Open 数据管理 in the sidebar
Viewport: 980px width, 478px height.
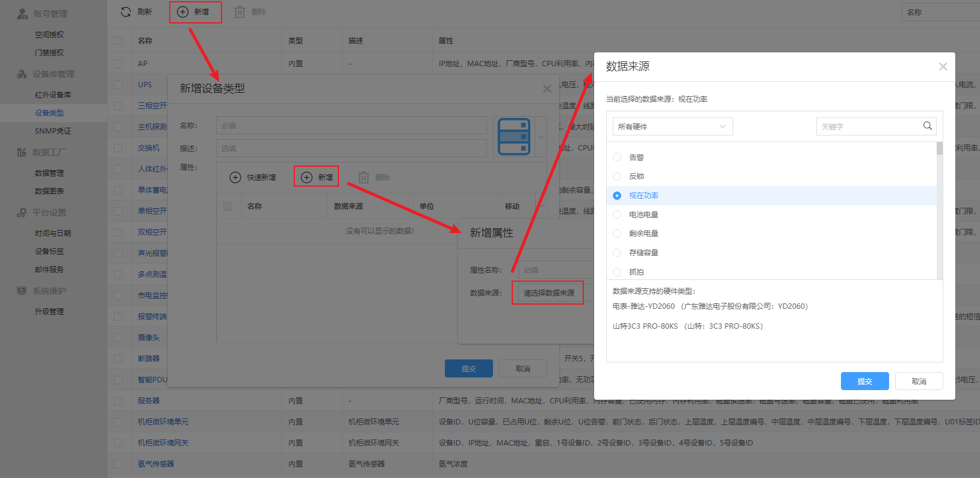click(49, 173)
